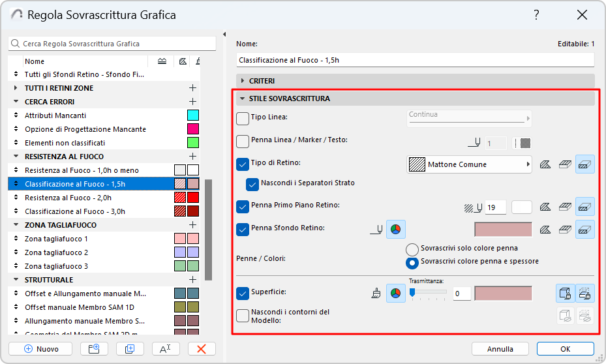Click RGB color wheel icon in Penna Sfondo Retino row
Image resolution: width=606 pixels, height=364 pixels.
point(396,230)
